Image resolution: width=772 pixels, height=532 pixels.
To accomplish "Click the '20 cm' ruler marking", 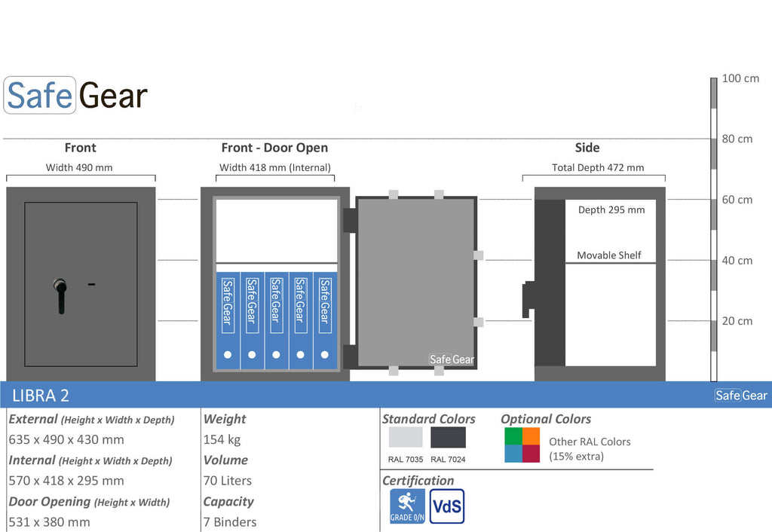I will click(x=737, y=321).
